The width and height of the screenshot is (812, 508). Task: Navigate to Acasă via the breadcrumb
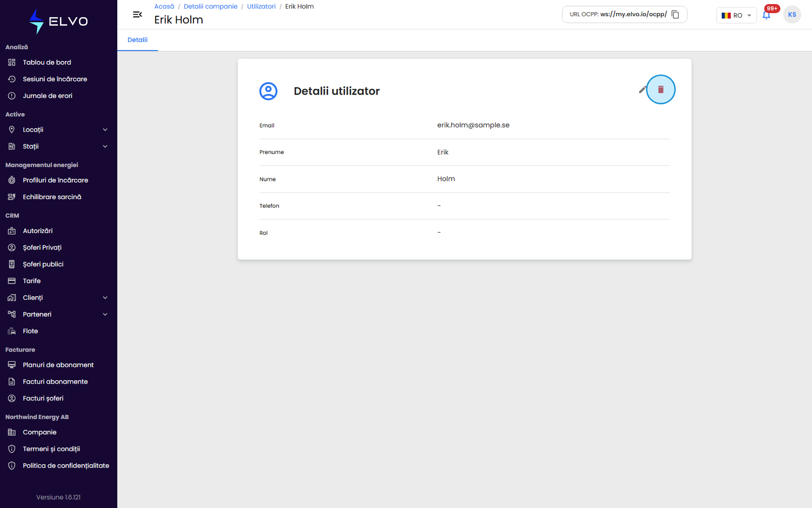pyautogui.click(x=164, y=7)
